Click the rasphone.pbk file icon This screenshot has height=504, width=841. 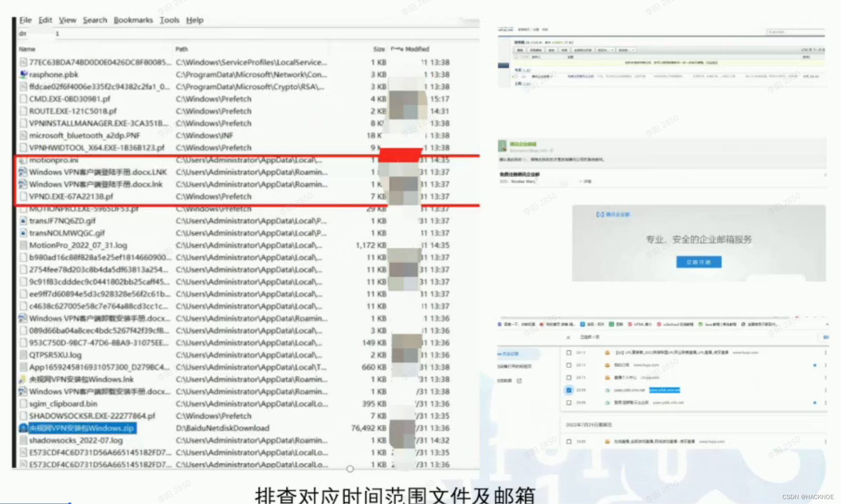23,75
